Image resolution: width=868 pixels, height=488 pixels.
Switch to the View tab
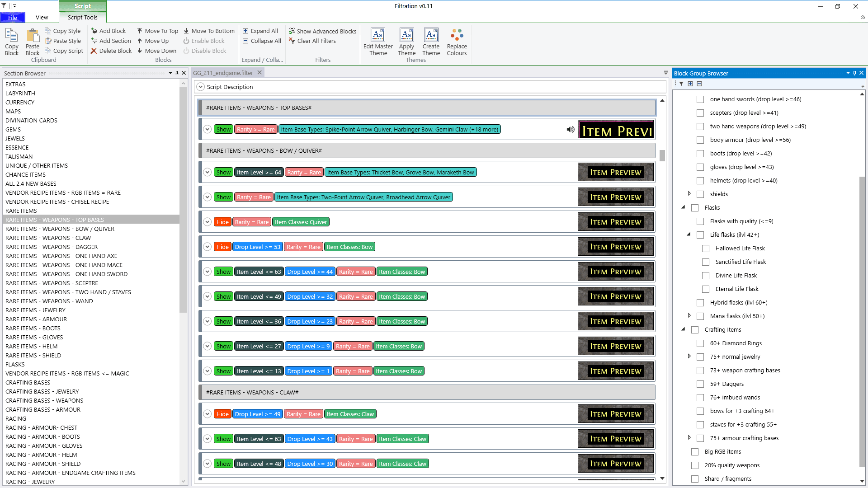click(x=42, y=18)
